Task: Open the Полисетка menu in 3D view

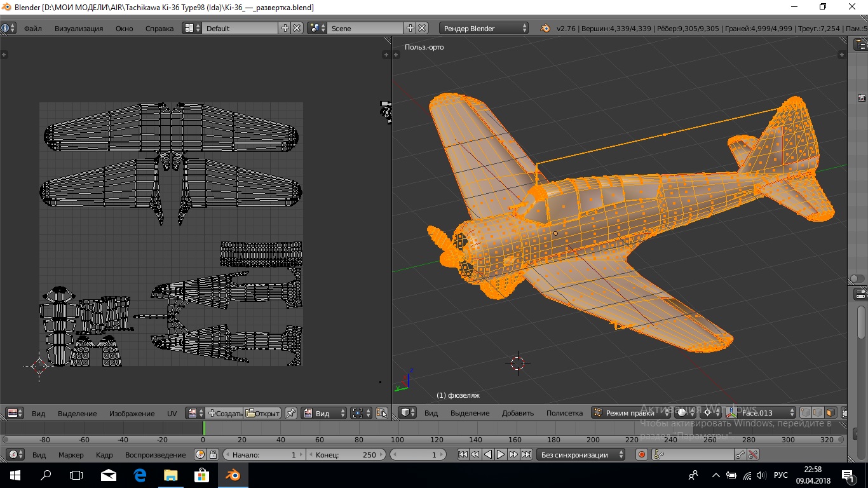Action: pyautogui.click(x=564, y=413)
